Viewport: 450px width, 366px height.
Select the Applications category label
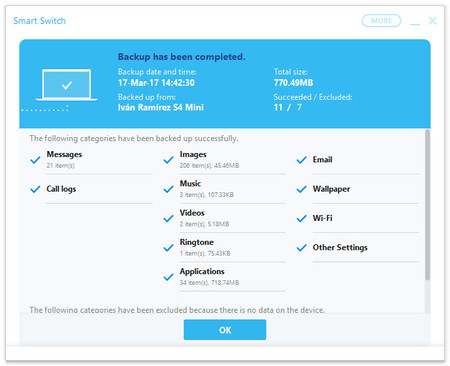202,272
